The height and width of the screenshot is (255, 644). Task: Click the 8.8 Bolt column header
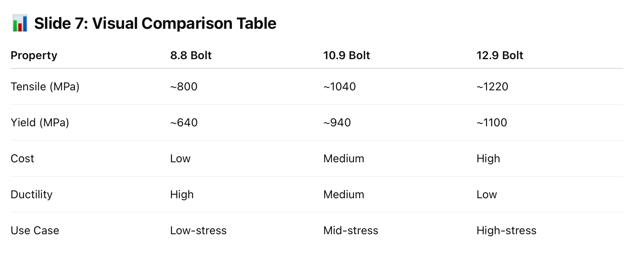point(191,55)
